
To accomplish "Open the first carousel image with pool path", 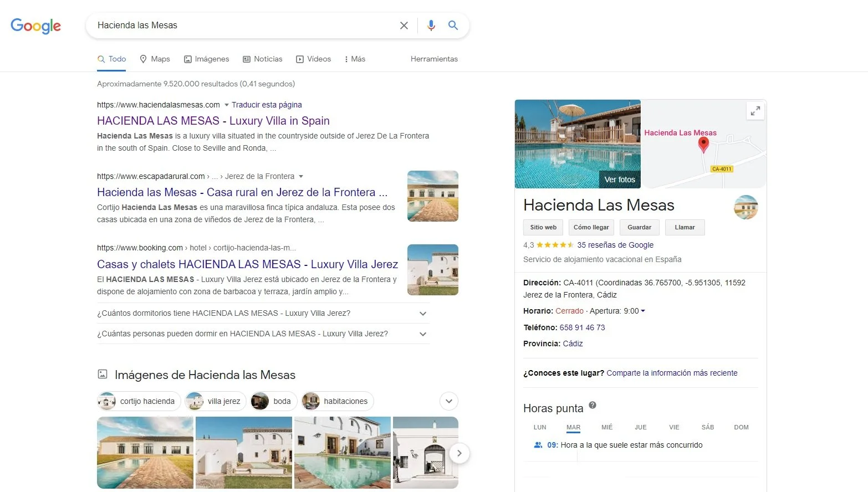I will (145, 453).
